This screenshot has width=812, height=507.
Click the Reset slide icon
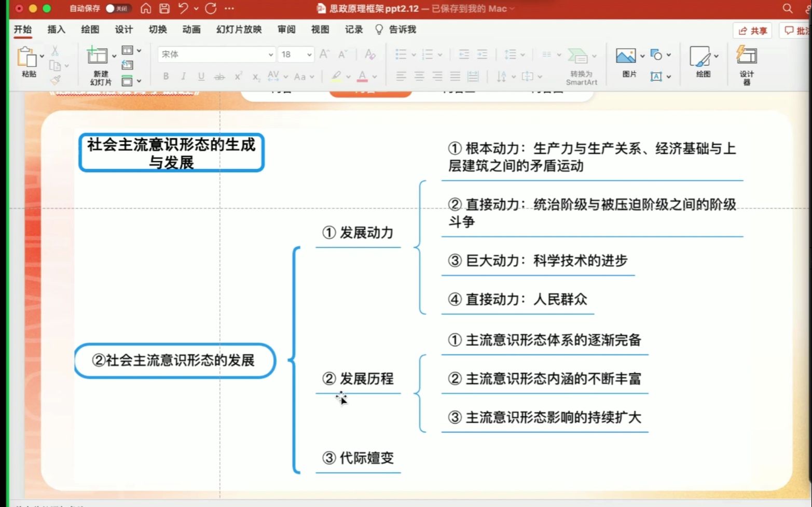[128, 65]
